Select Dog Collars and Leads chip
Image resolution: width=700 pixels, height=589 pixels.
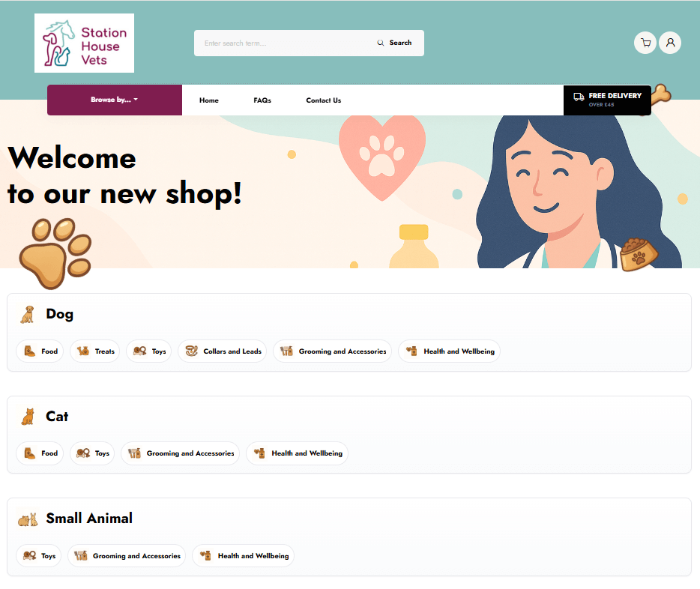click(x=223, y=351)
